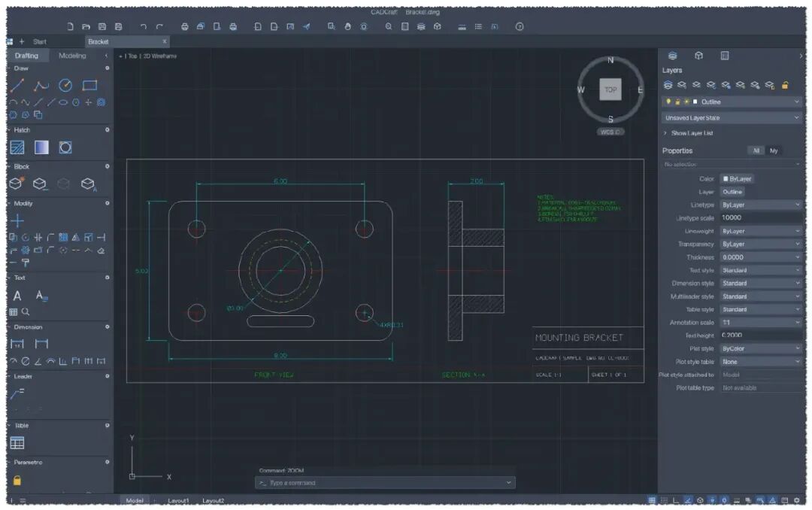
Task: Open the Linetype ByLayer dropdown
Action: (761, 205)
